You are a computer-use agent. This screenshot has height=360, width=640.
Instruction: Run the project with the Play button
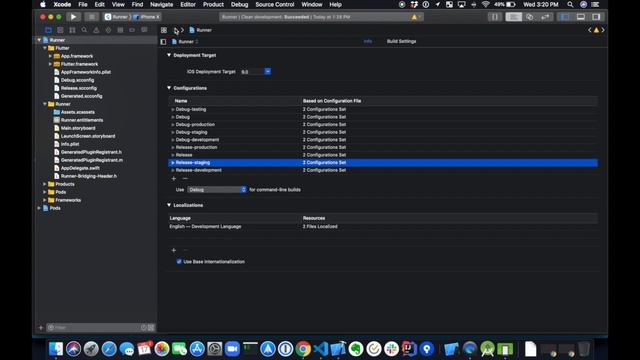[x=73, y=17]
